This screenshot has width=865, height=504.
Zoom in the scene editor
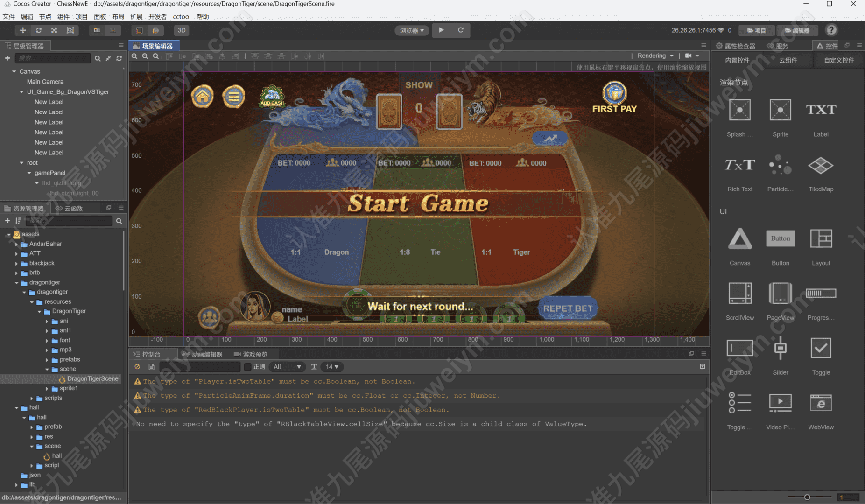pyautogui.click(x=134, y=56)
